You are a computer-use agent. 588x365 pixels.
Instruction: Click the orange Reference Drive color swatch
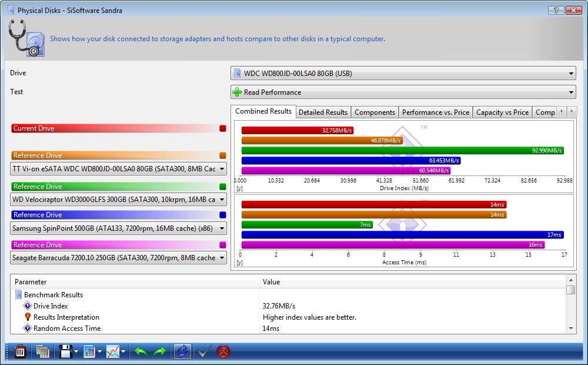click(x=223, y=155)
